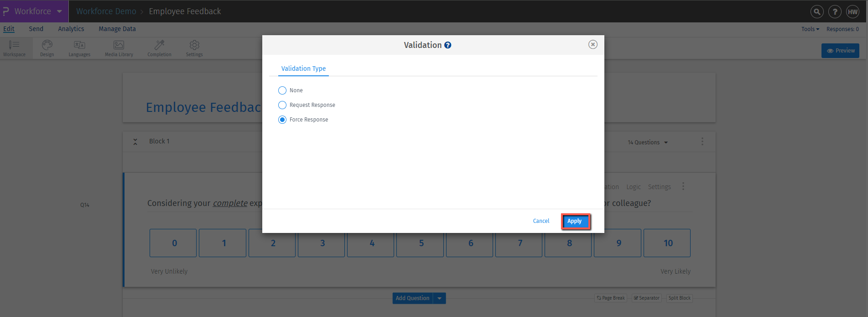Screen dimensions: 868x317
Task: Open the Design palette icon
Action: [x=47, y=45]
